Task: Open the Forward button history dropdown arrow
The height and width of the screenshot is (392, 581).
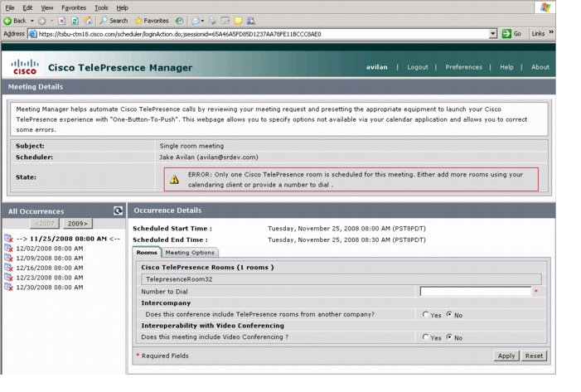Action: (52, 21)
